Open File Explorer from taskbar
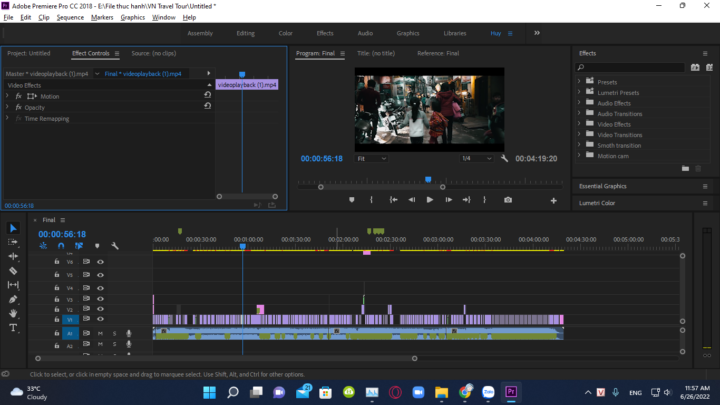Viewport: 720px width, 405px height. (441, 392)
